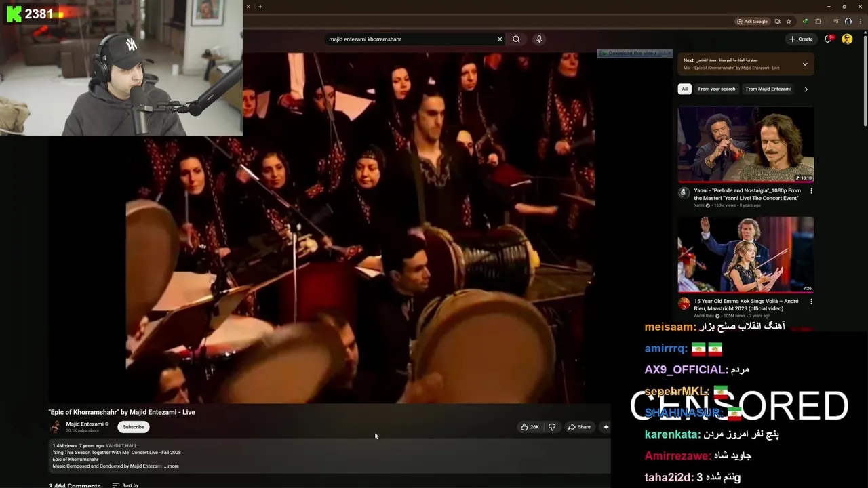Open the Yanni Prelude and Nostalgia thumbnail
This screenshot has height=488, width=868.
point(746,144)
